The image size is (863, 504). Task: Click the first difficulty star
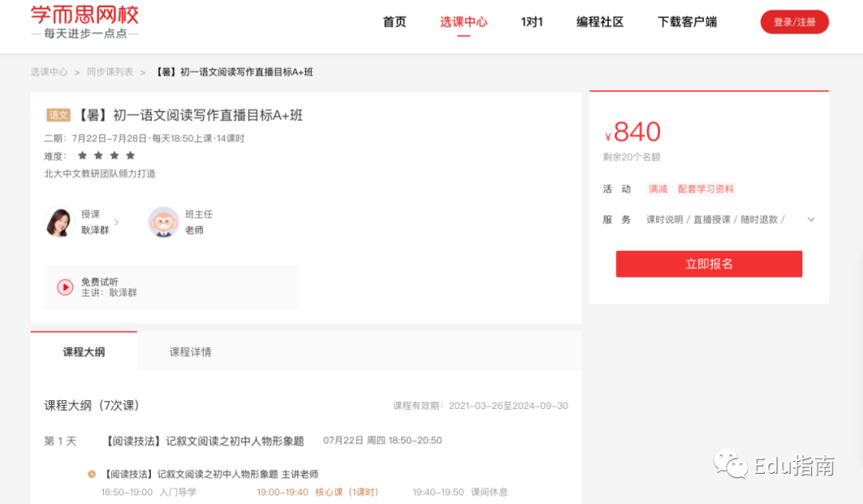click(x=82, y=156)
